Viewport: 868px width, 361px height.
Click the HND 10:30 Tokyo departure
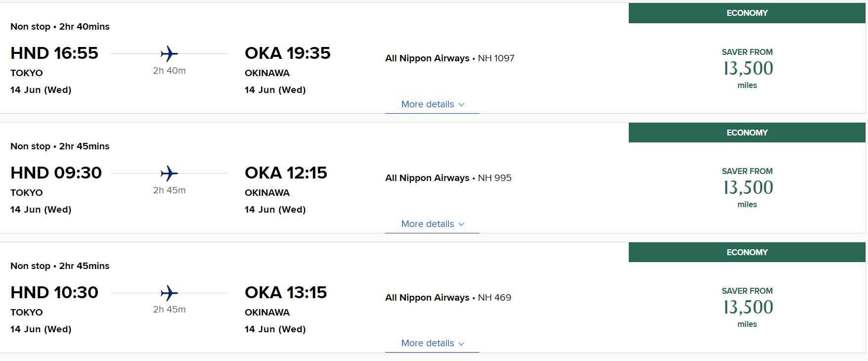pos(54,292)
